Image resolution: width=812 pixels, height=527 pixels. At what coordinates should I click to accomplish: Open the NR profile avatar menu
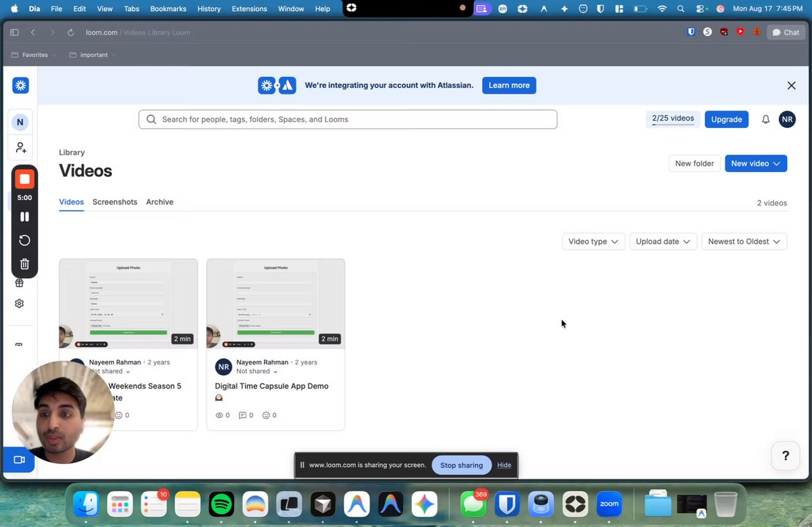787,119
